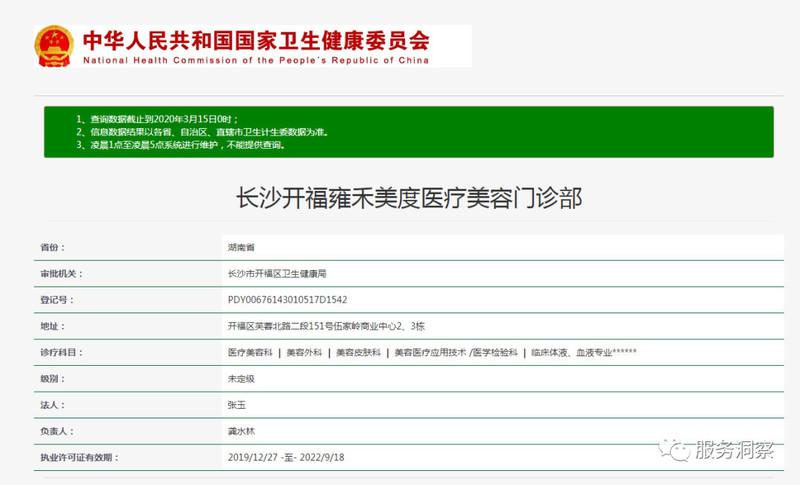
Task: Click the 法人 name 张玉
Action: pyautogui.click(x=237, y=405)
